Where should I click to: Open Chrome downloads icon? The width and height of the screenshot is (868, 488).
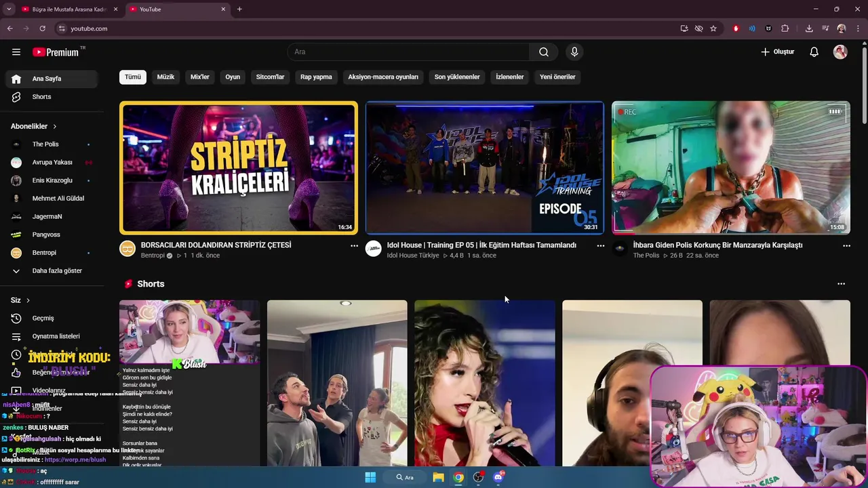tap(809, 28)
